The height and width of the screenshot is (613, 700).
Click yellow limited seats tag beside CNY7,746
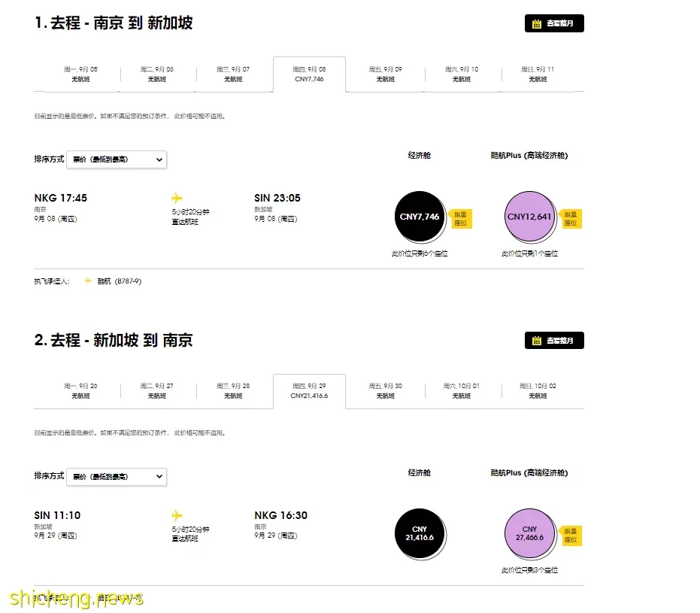pos(460,219)
